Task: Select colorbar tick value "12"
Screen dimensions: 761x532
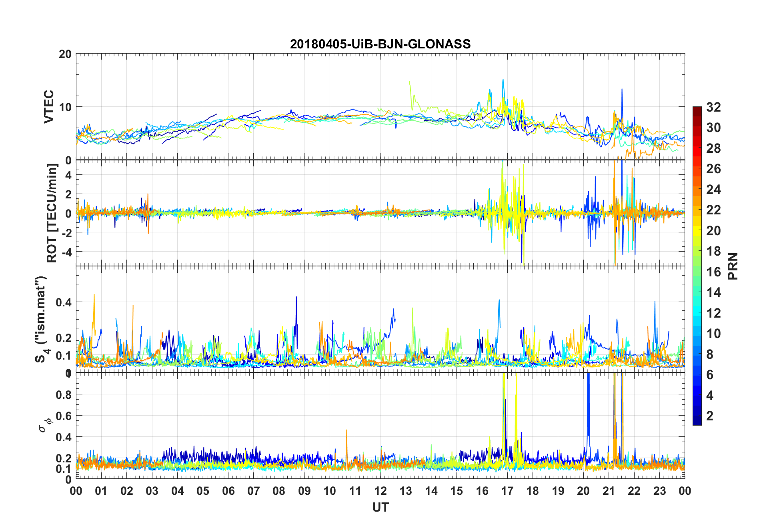Action: coord(713,313)
